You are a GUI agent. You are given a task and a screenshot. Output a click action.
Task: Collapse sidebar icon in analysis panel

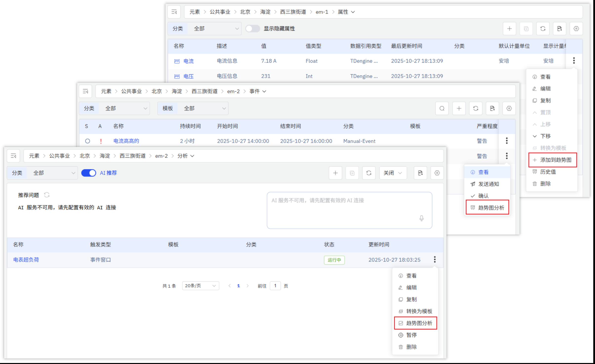click(x=13, y=156)
